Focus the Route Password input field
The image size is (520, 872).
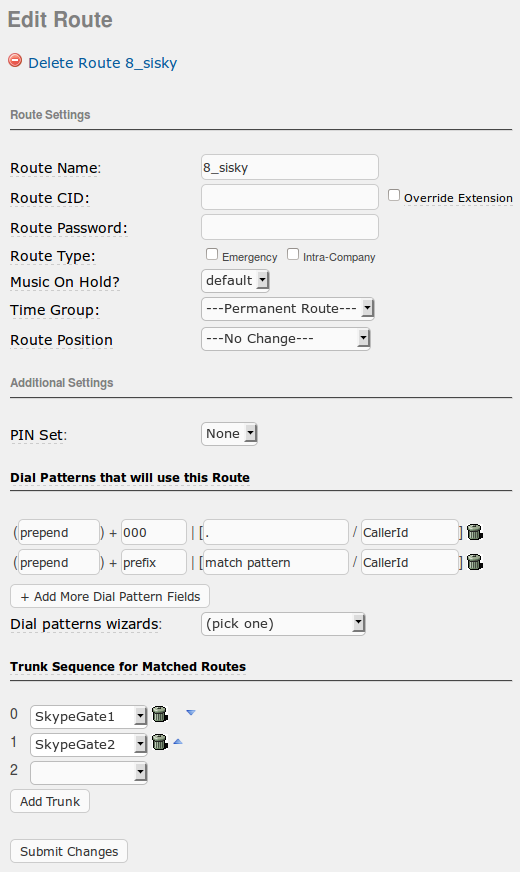290,227
